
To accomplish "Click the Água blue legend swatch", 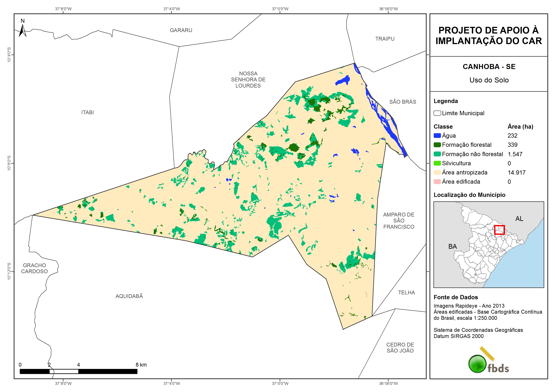I will click(437, 136).
